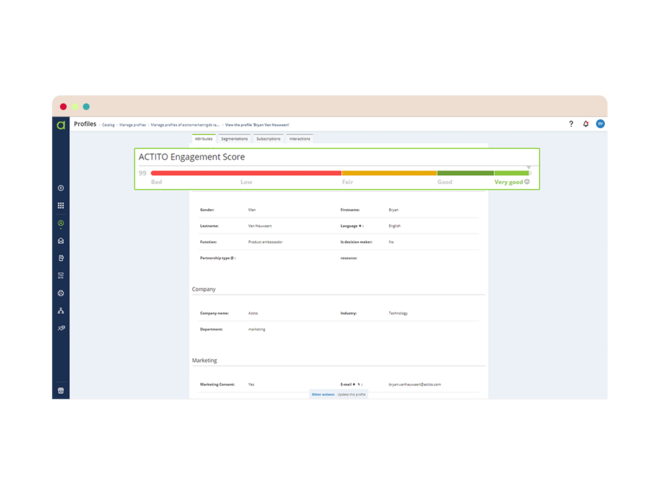
Task: Click the profile e-mail address
Action: [415, 384]
